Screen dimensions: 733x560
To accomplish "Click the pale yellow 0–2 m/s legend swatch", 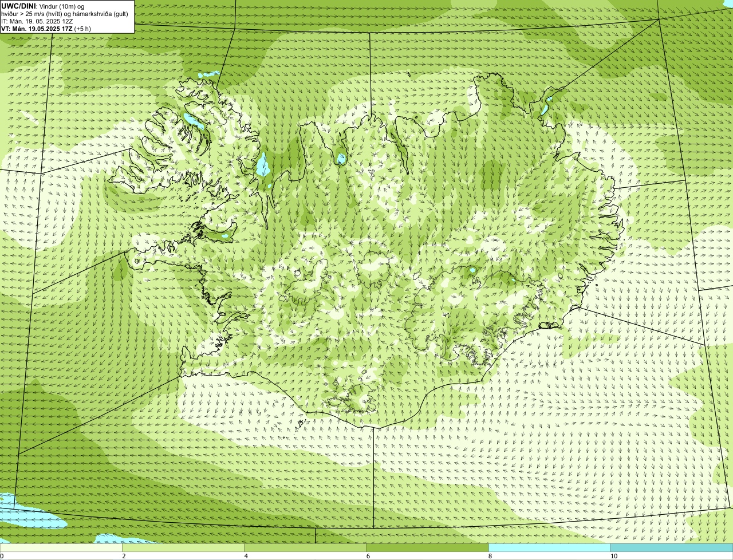I will click(61, 548).
